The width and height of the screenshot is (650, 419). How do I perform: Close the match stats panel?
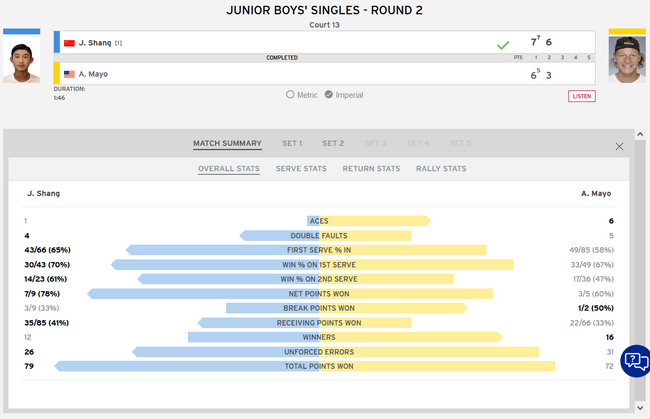point(619,146)
